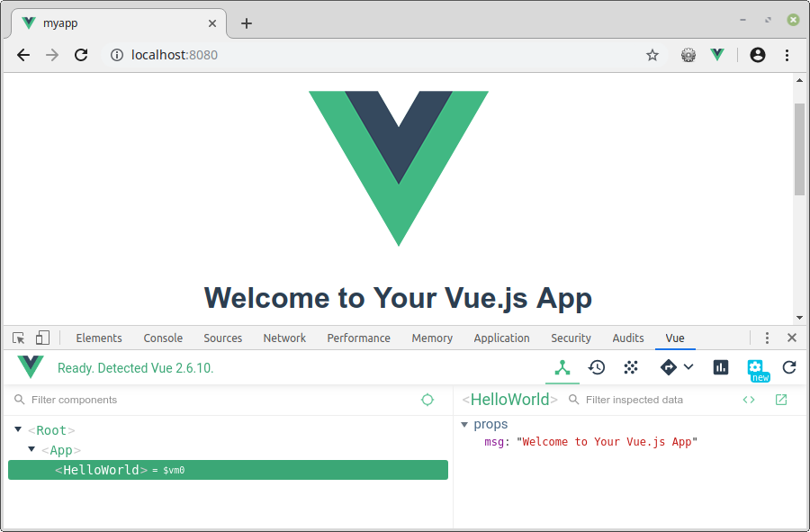
Task: Switch to the Elements tab
Action: click(99, 338)
